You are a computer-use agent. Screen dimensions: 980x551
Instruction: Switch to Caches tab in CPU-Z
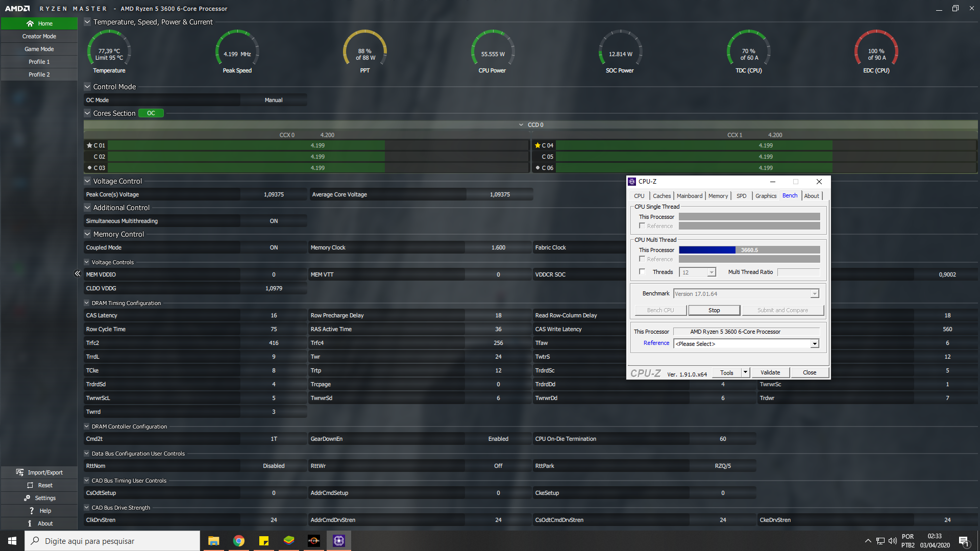point(662,196)
